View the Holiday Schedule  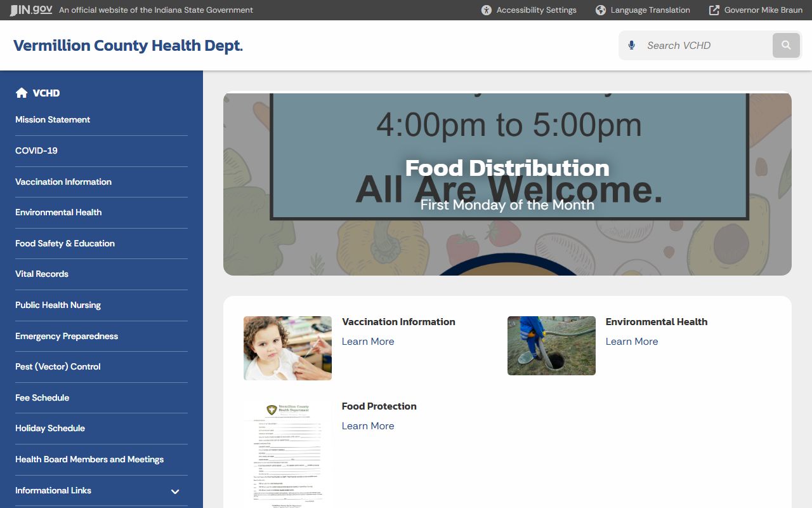click(50, 428)
